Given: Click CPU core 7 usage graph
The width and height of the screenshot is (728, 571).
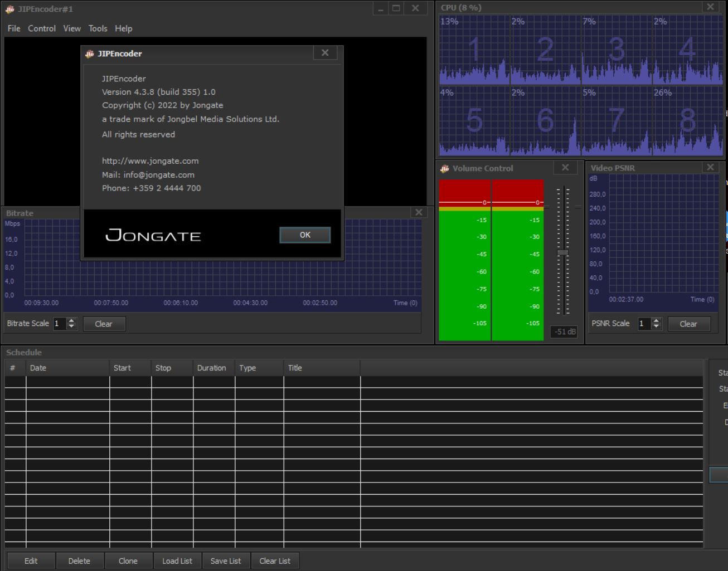Looking at the screenshot, I should (x=617, y=121).
